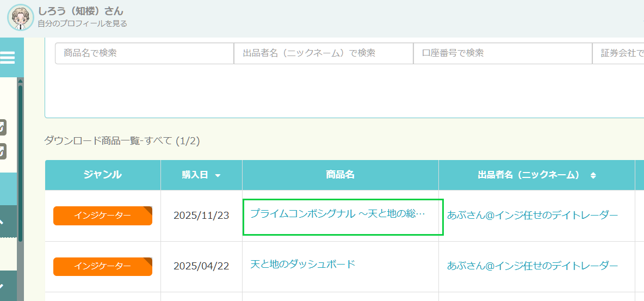Click the 商品名 column header
This screenshot has height=301, width=644.
tap(340, 175)
